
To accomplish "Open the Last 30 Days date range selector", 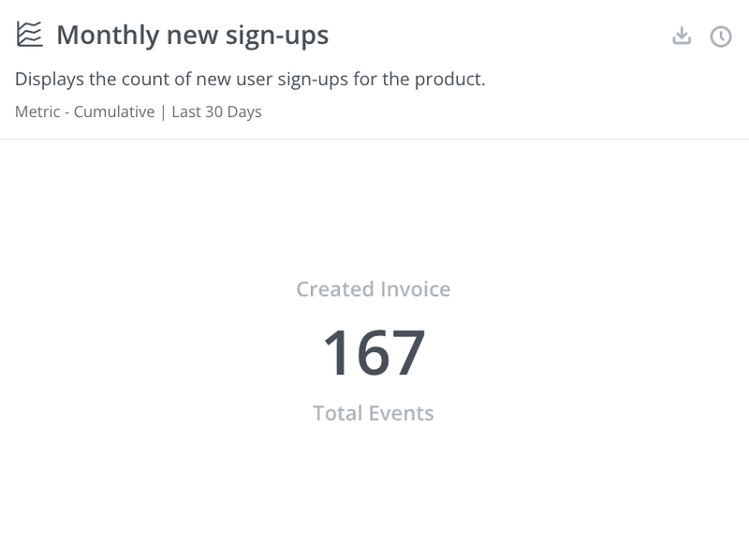I will [x=215, y=112].
